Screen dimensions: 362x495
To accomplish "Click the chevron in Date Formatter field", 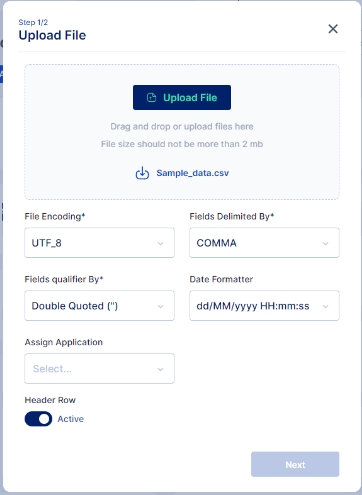I will click(x=325, y=306).
